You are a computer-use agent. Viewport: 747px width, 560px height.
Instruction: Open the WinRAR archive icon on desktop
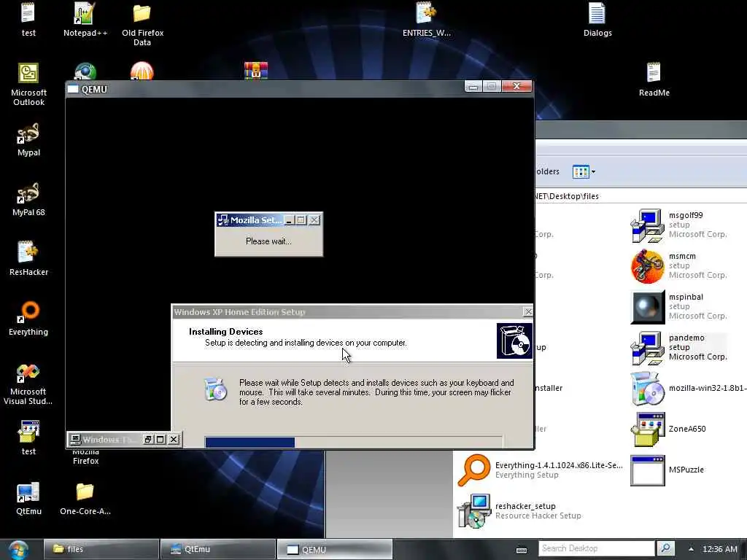point(256,71)
